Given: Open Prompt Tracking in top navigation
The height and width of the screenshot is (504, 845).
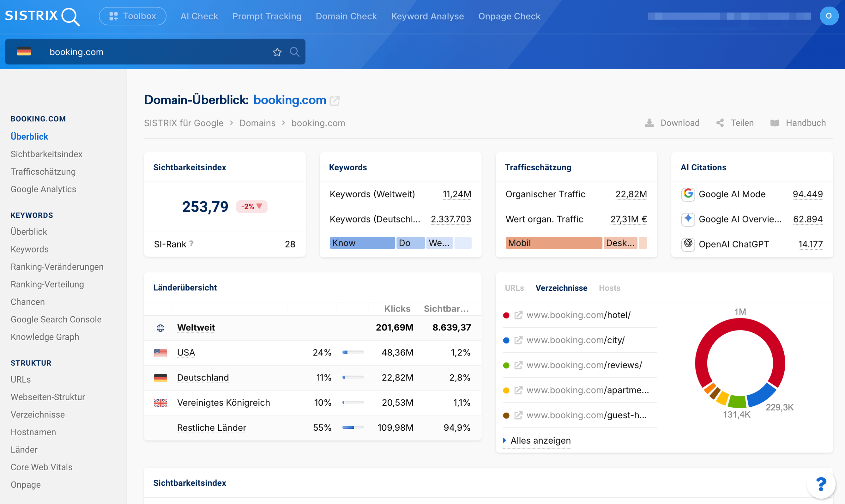Looking at the screenshot, I should pyautogui.click(x=267, y=16).
